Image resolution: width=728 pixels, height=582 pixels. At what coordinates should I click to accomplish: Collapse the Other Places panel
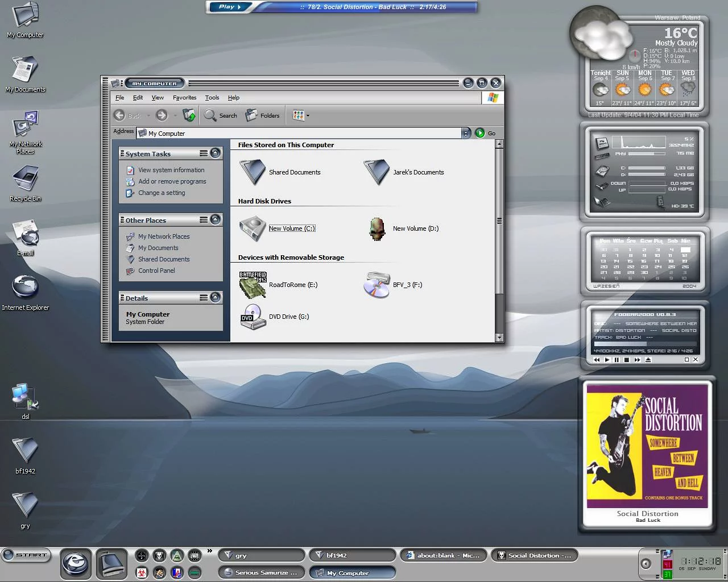(215, 220)
